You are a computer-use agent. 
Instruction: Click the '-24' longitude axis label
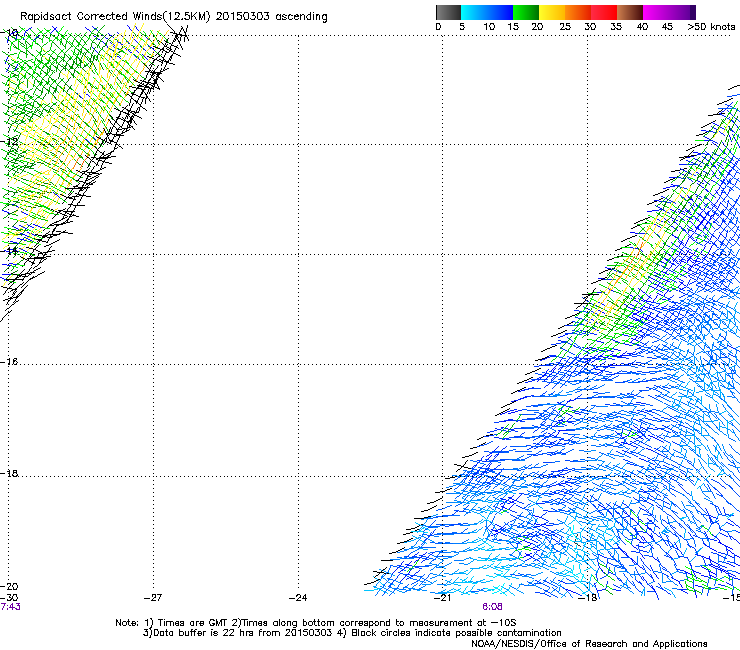coord(298,598)
